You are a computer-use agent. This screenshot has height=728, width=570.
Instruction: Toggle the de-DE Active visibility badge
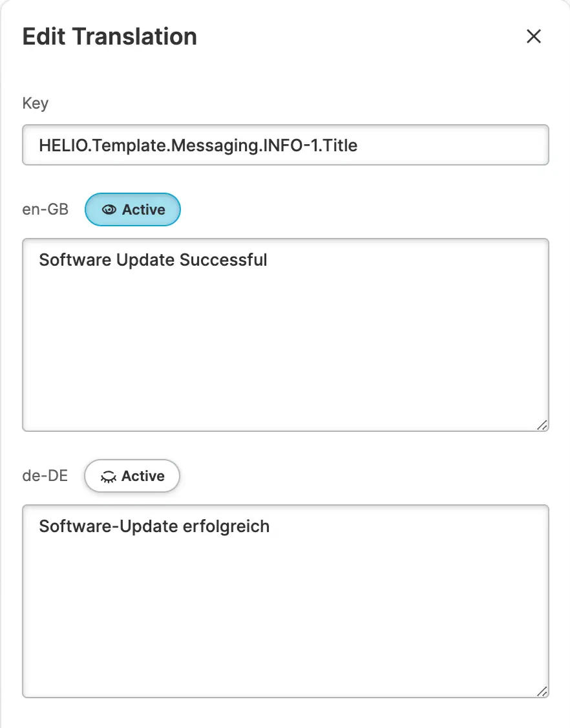click(x=132, y=476)
